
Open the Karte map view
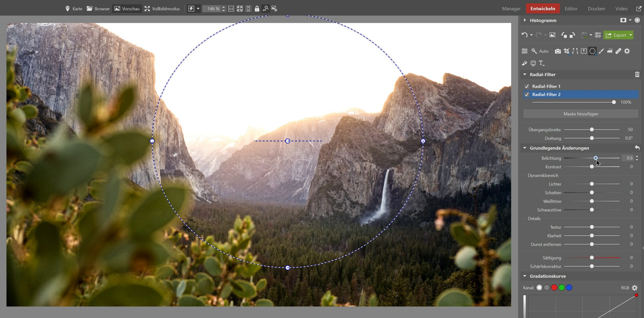click(74, 9)
